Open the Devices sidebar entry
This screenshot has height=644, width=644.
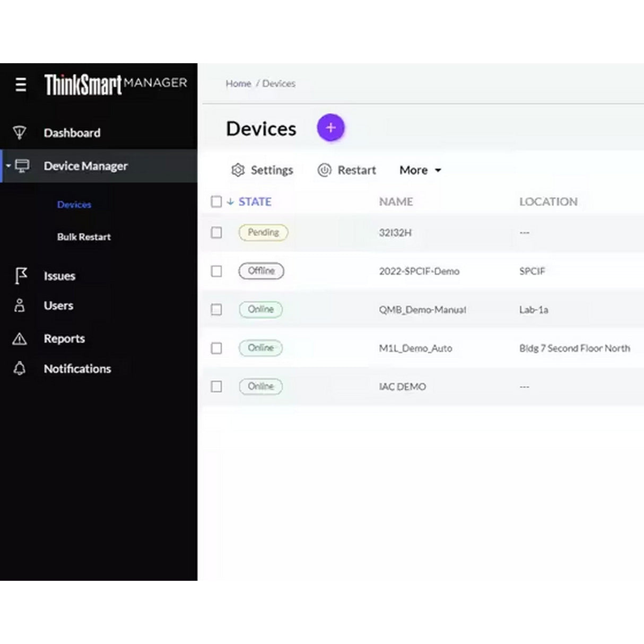(x=74, y=204)
